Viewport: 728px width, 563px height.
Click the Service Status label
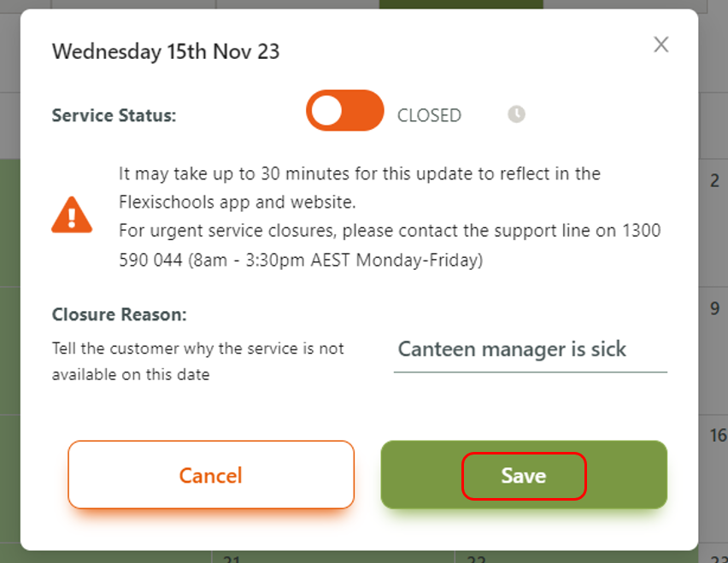(x=114, y=115)
